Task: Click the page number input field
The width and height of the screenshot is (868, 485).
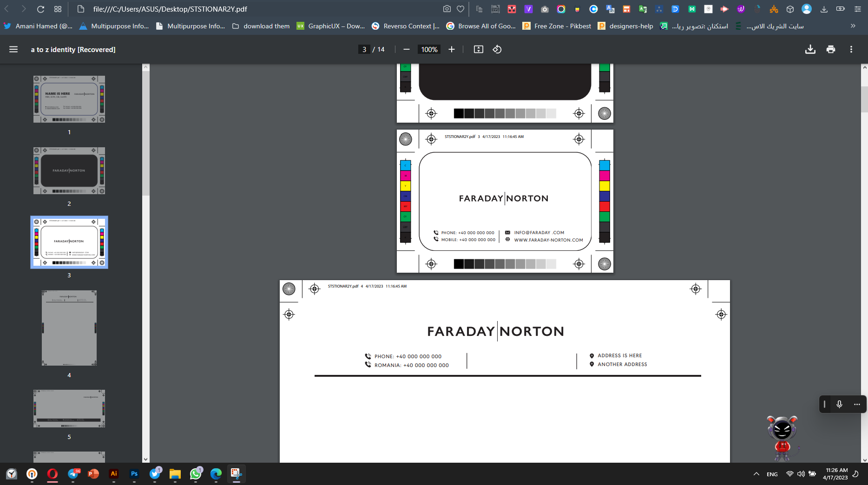Action: coord(364,49)
